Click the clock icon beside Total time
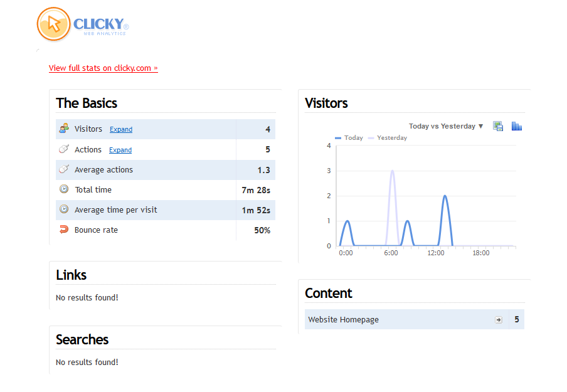The height and width of the screenshot is (392, 567). (x=64, y=189)
